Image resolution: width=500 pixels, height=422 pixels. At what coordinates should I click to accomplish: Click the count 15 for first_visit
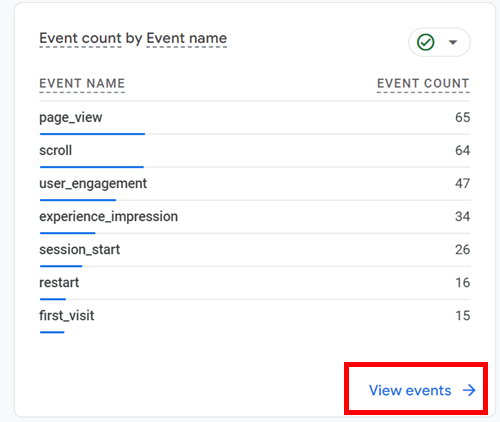[x=463, y=316]
